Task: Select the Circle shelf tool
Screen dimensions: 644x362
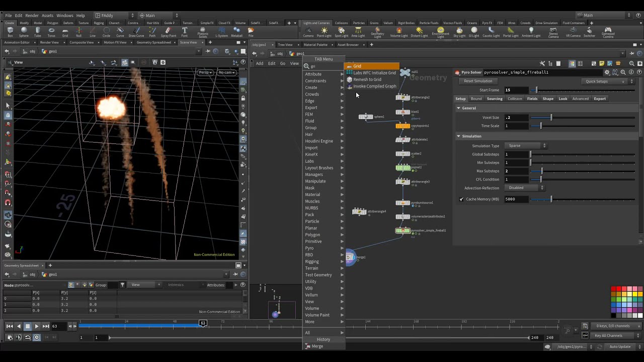Action: [x=106, y=32]
